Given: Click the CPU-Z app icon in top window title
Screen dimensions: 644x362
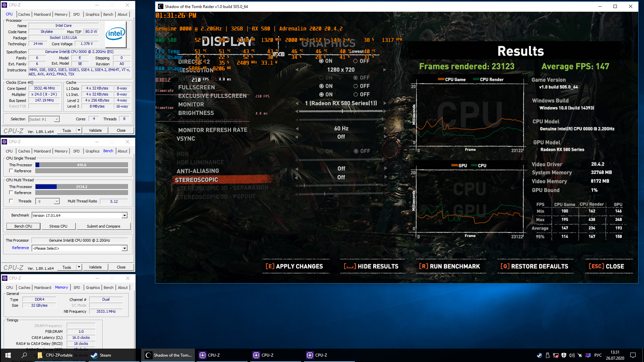Looking at the screenshot, I should point(5,5).
